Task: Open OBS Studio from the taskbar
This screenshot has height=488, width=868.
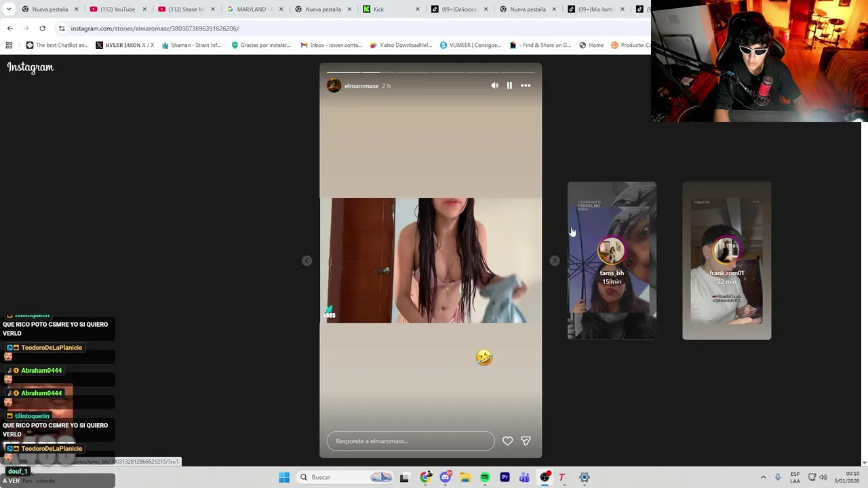Action: tap(545, 477)
